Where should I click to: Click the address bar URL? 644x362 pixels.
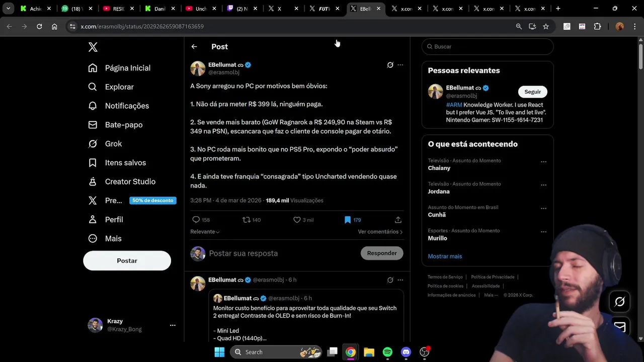(142, 27)
